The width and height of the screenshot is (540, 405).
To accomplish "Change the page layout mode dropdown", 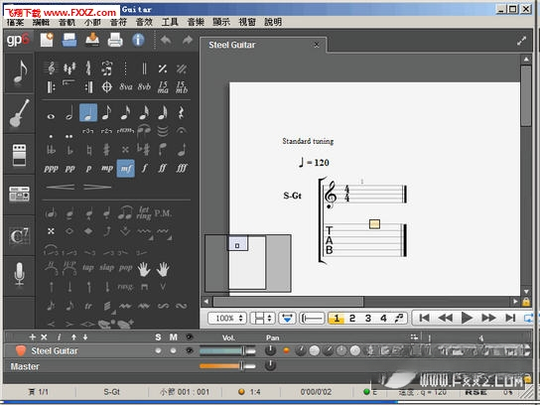I will pos(262,318).
